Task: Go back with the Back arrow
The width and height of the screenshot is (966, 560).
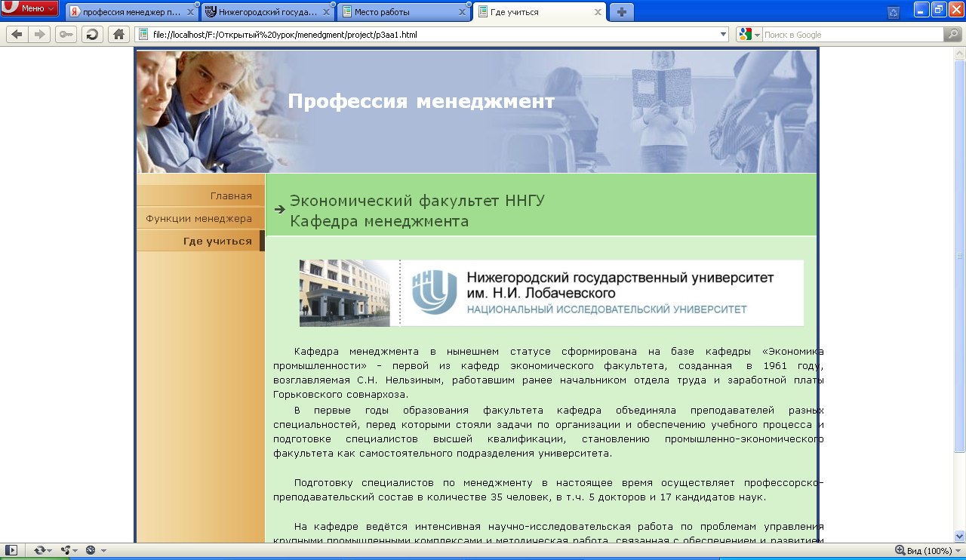Action: tap(17, 34)
